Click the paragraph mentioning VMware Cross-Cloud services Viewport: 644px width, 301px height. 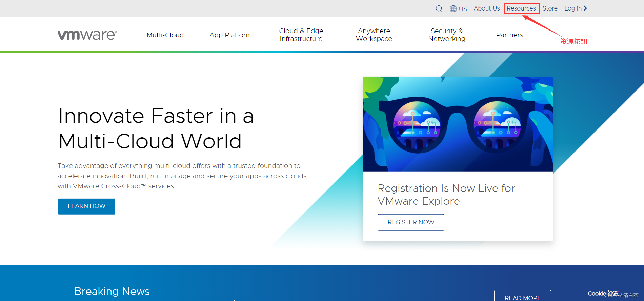click(182, 176)
